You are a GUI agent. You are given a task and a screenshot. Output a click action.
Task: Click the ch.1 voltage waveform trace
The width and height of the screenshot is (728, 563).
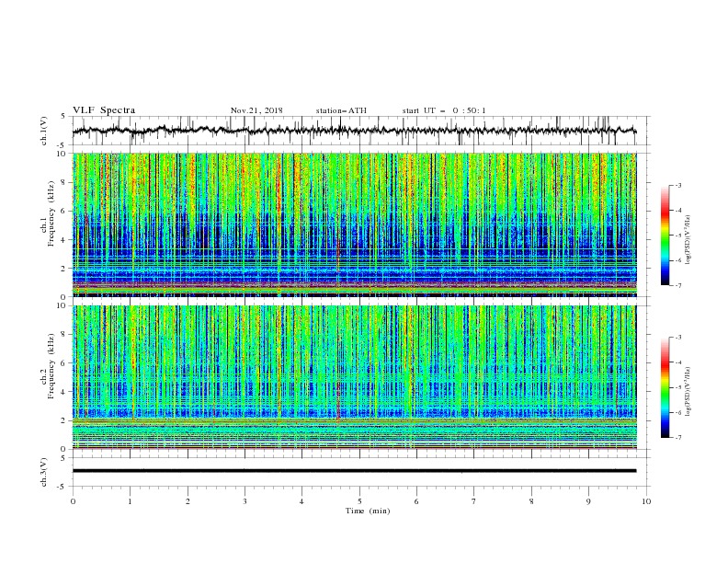(x=354, y=130)
